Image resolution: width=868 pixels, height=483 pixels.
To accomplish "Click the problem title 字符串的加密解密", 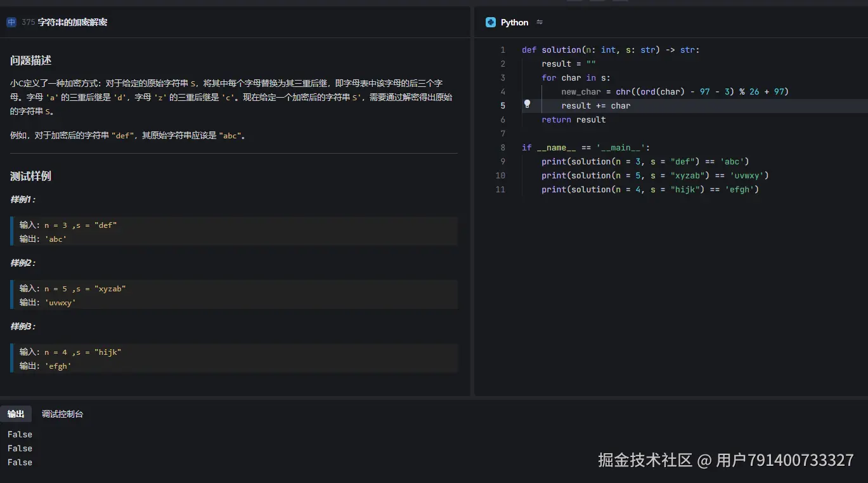I will tap(72, 22).
